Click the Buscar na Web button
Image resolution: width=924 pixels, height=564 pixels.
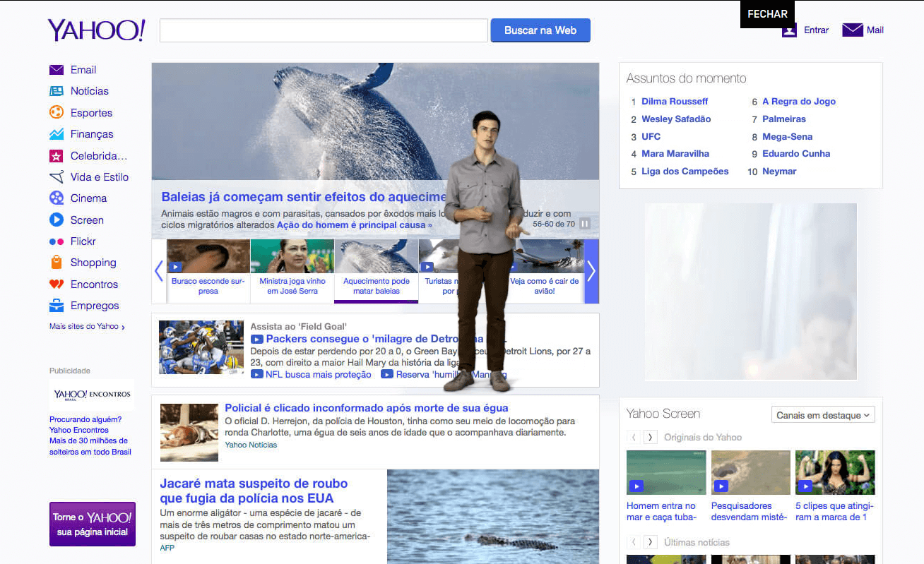(x=540, y=30)
